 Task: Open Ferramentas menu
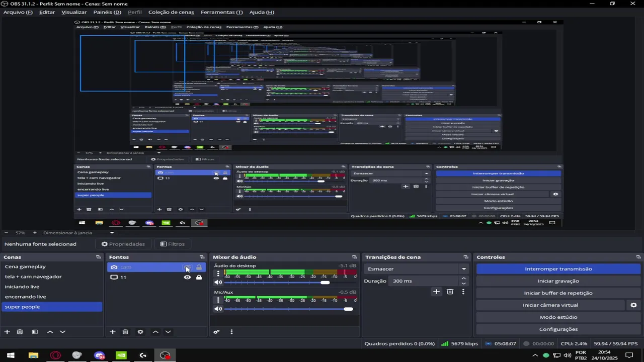pos(221,12)
